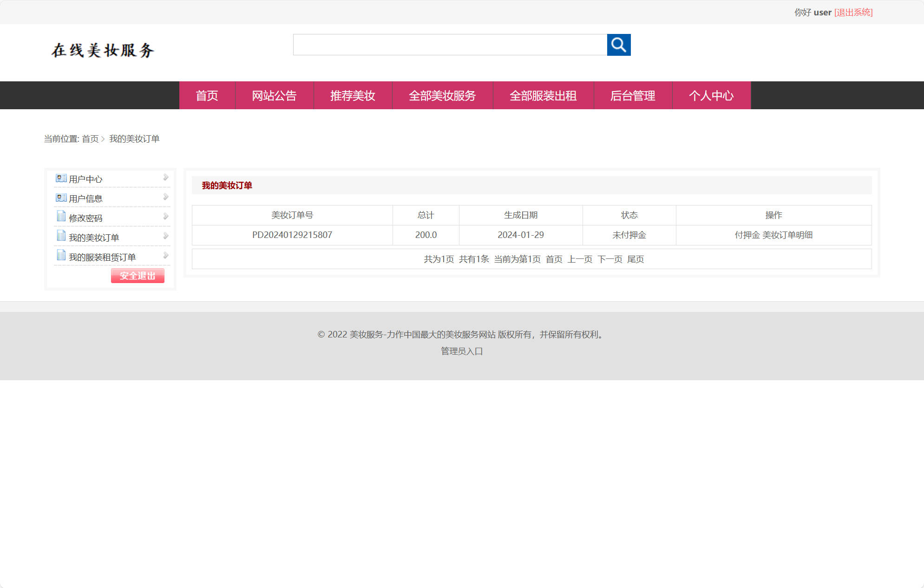Click 退出系统 at the top right
This screenshot has width=924, height=588.
pos(854,12)
